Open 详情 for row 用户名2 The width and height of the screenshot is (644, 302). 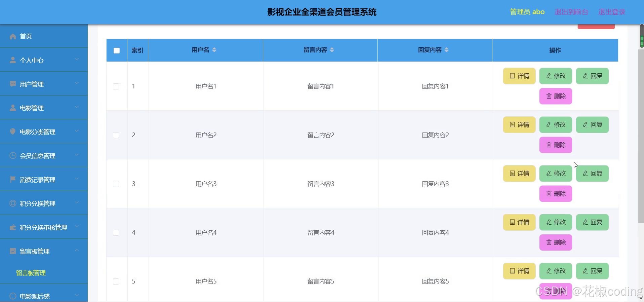tap(519, 125)
